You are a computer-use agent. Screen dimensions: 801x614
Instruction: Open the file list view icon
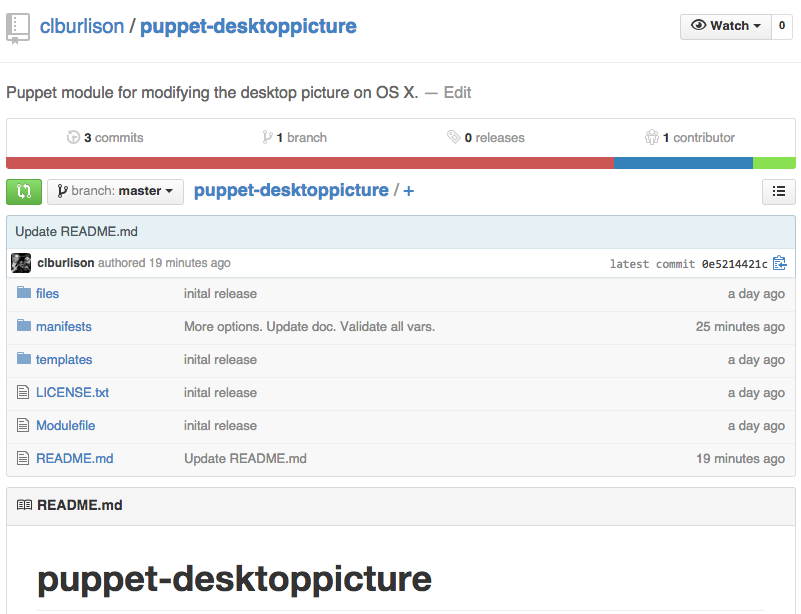(779, 192)
